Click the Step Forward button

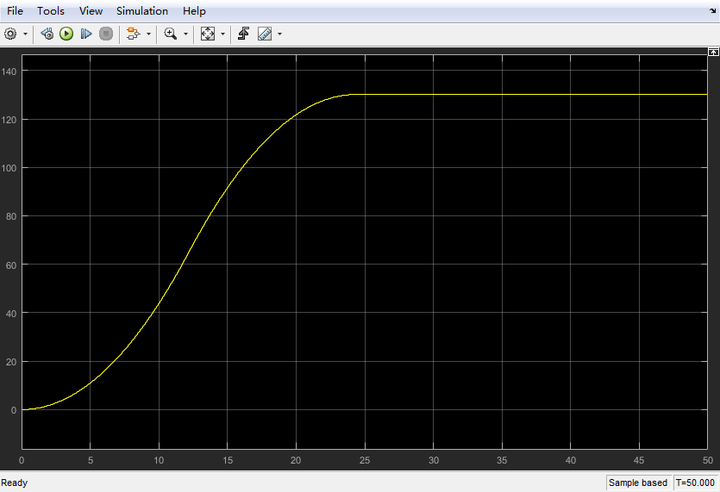[x=86, y=34]
